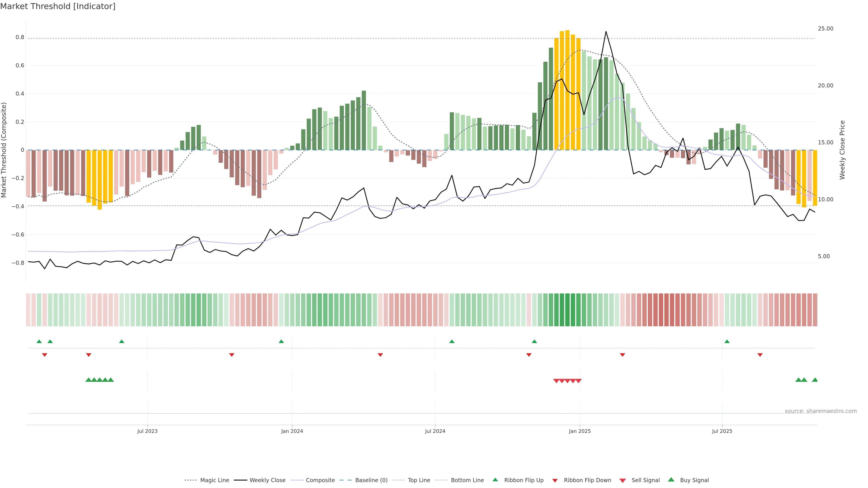This screenshot has height=488, width=868.
Task: Click the darkest green ribbon heatmap cell
Action: (x=567, y=310)
